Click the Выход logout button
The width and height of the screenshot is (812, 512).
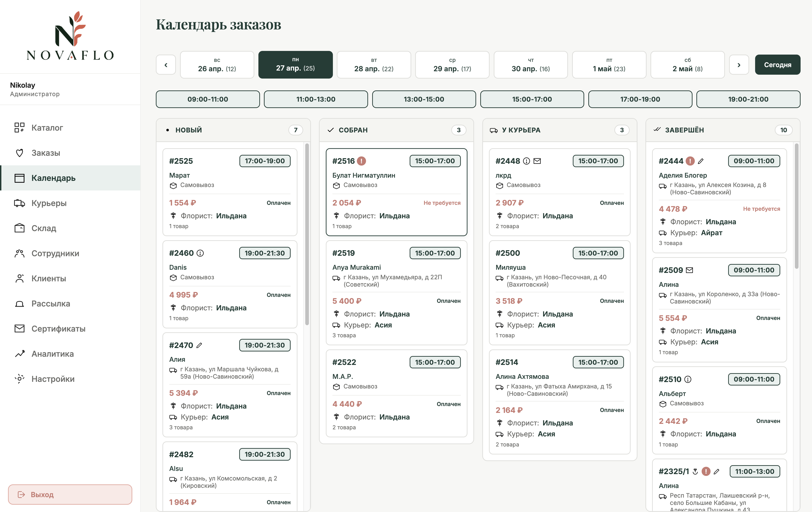70,494
